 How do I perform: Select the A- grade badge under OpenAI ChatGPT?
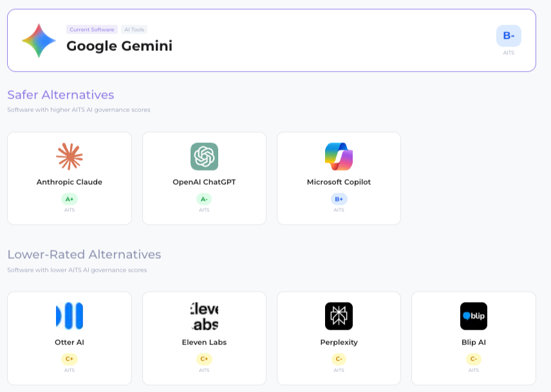click(x=204, y=200)
